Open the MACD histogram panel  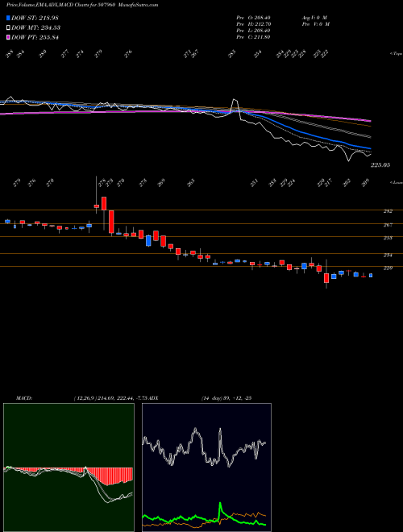[69, 468]
